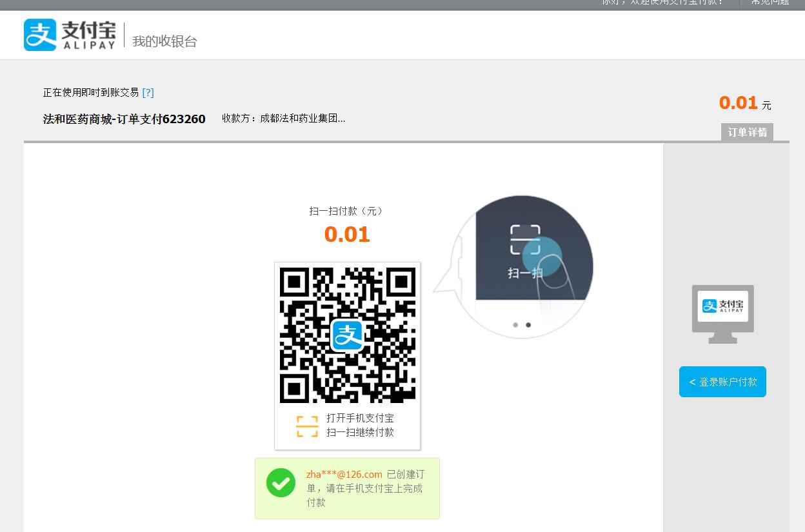The height and width of the screenshot is (532, 805).
Task: Open the [?] help link for instant transaction
Action: (148, 92)
